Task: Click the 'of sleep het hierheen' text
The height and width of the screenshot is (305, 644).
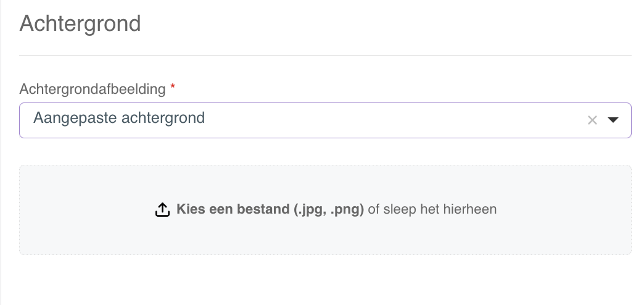Action: point(432,209)
